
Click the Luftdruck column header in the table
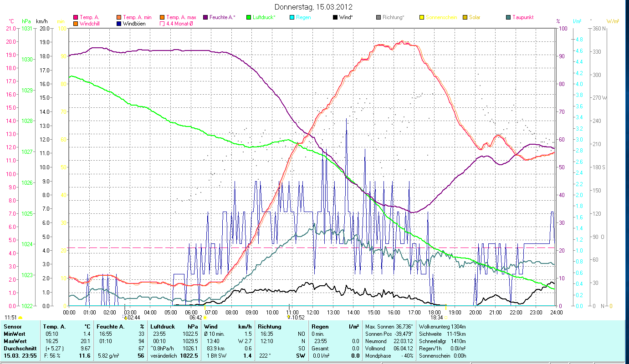pos(164,327)
